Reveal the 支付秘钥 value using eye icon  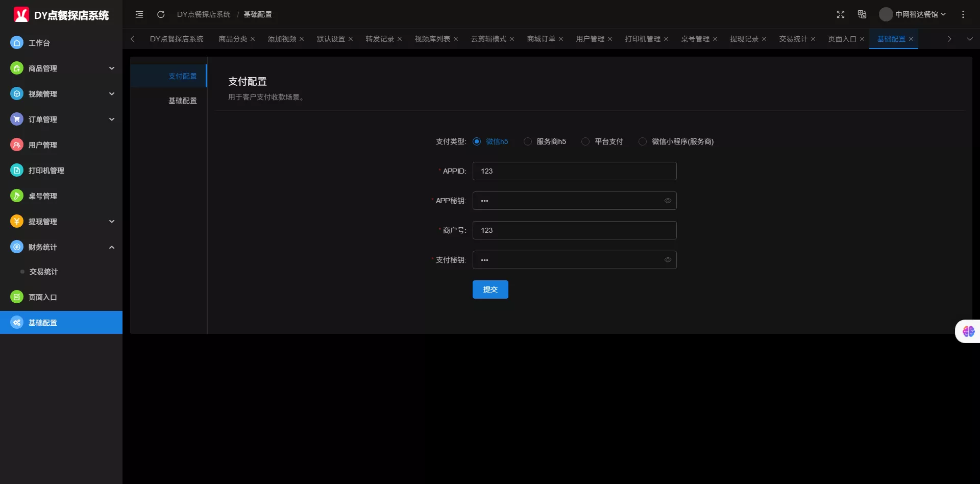tap(668, 260)
